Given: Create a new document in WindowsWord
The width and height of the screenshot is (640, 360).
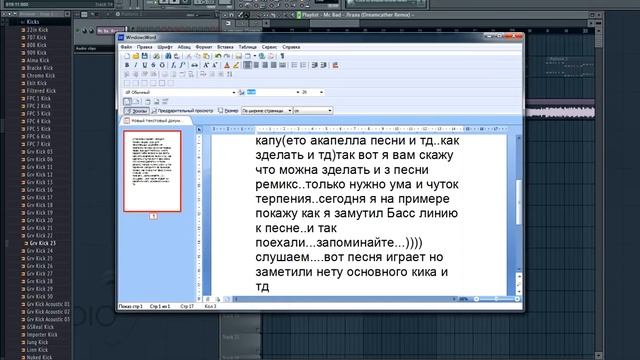Looking at the screenshot, I should pyautogui.click(x=127, y=56).
